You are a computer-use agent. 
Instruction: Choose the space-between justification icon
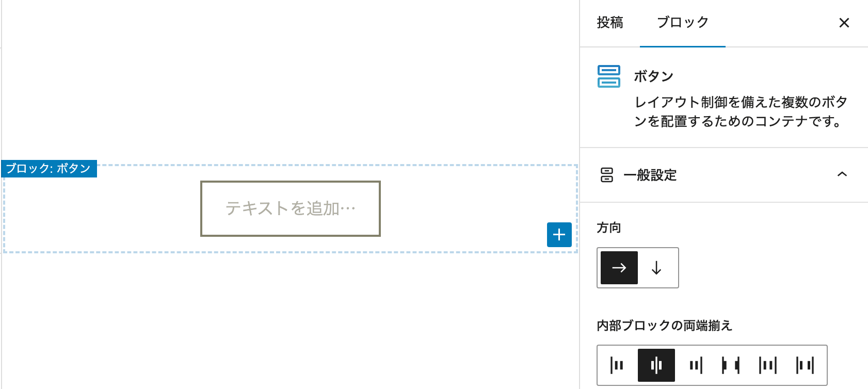pyautogui.click(x=731, y=365)
